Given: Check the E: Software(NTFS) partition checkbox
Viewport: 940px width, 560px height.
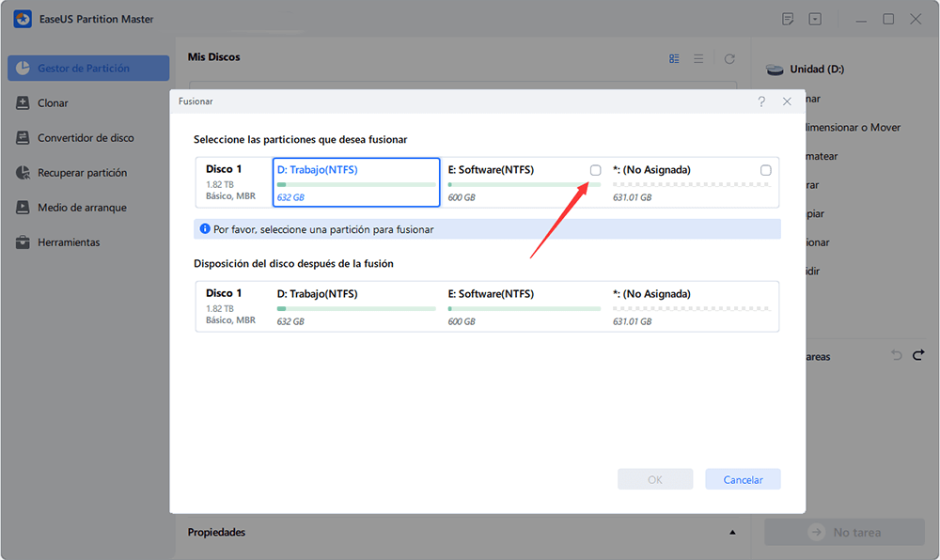Looking at the screenshot, I should coord(595,170).
